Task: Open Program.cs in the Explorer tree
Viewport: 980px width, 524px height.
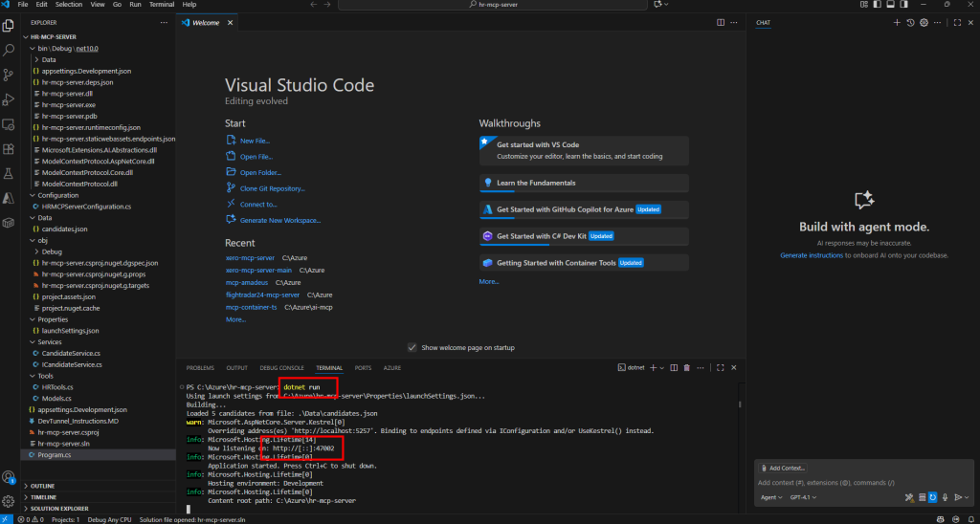Action: click(x=54, y=455)
